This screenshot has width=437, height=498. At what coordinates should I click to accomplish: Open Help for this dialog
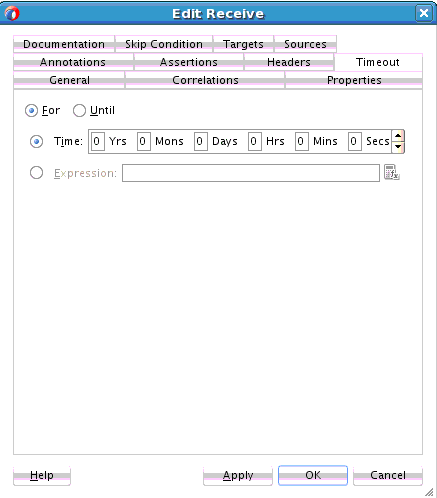pyautogui.click(x=42, y=475)
